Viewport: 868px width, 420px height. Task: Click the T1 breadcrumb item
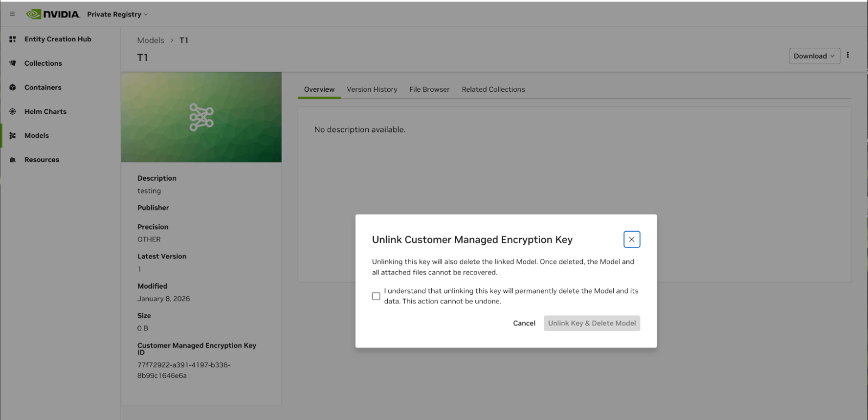click(x=184, y=40)
